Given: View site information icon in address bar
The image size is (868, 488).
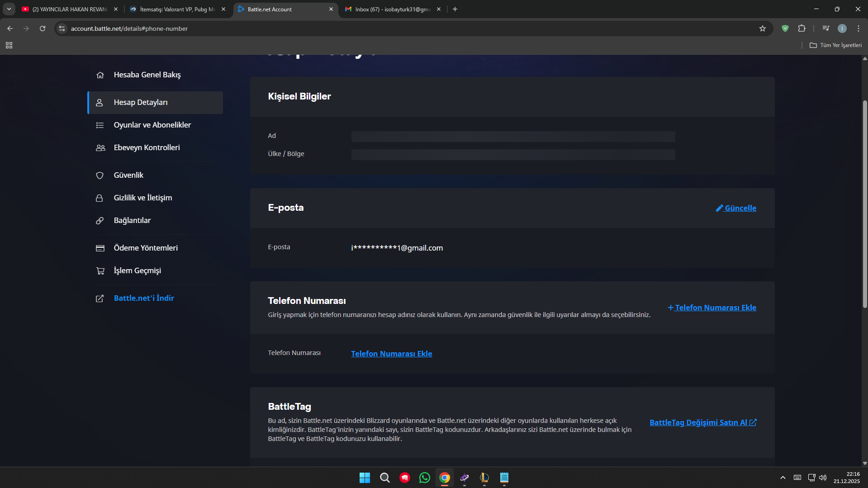Looking at the screenshot, I should click(62, 28).
